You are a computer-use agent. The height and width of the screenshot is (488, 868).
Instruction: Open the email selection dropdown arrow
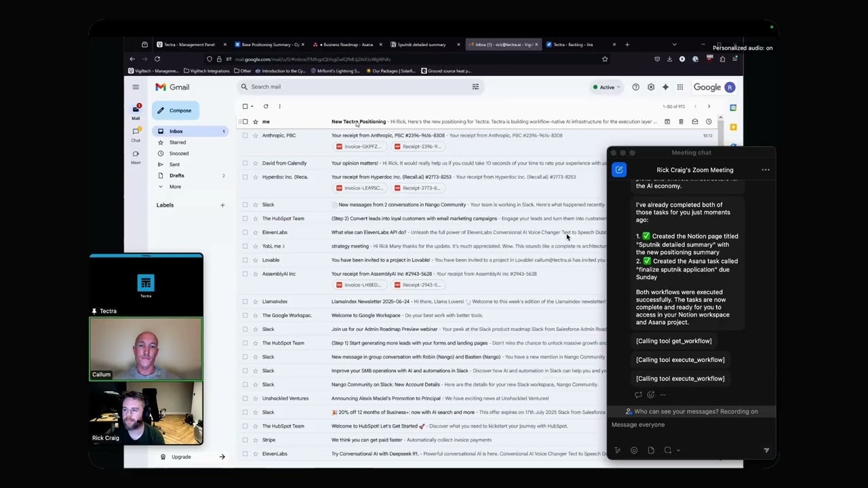[x=252, y=106]
